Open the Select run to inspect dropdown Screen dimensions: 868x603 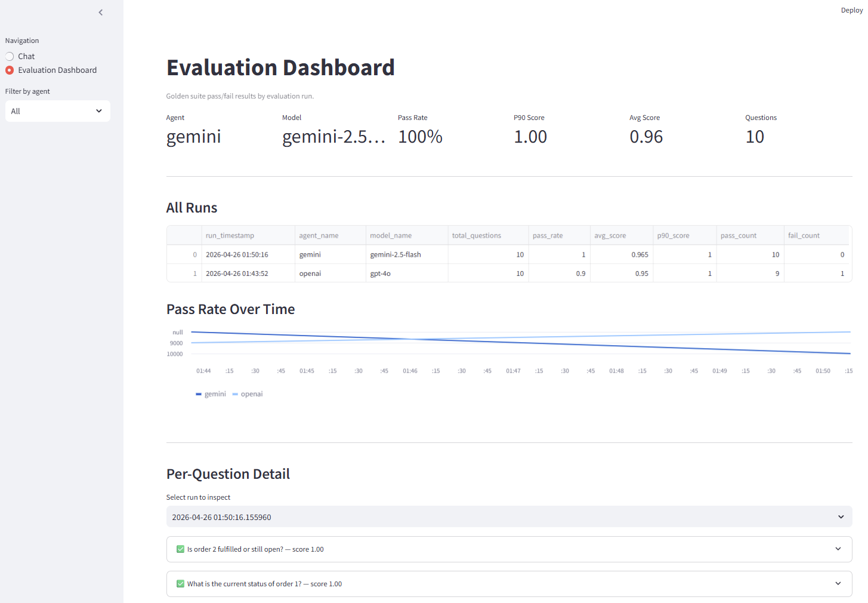click(x=509, y=517)
